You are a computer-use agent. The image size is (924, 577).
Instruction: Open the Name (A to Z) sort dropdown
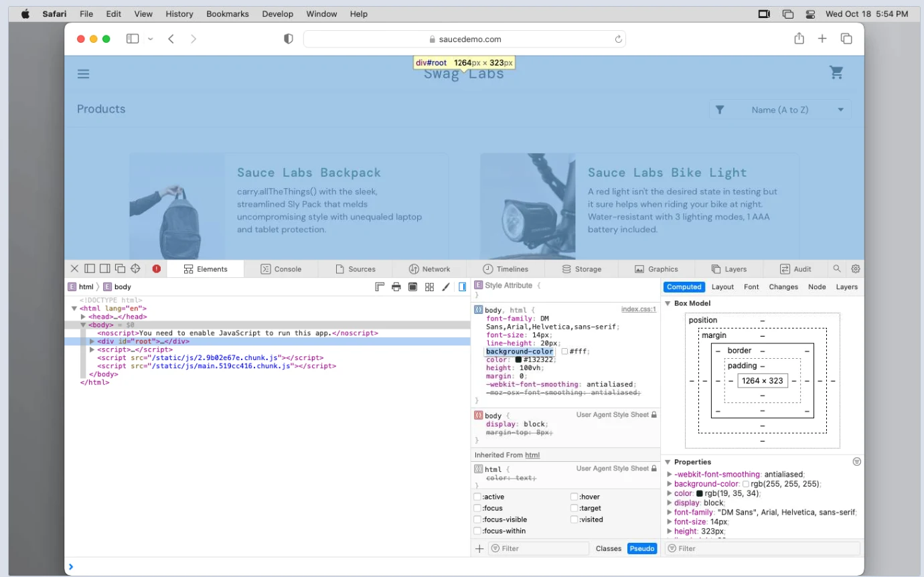point(780,109)
